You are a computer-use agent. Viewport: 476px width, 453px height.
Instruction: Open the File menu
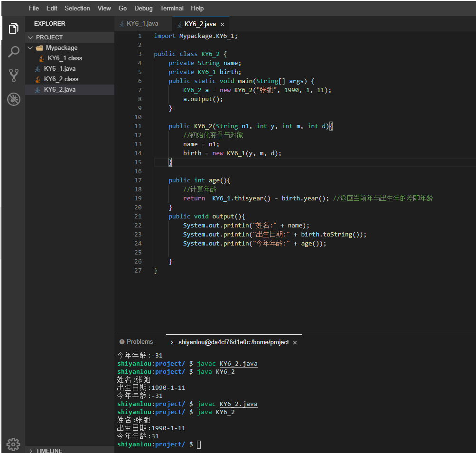point(34,8)
